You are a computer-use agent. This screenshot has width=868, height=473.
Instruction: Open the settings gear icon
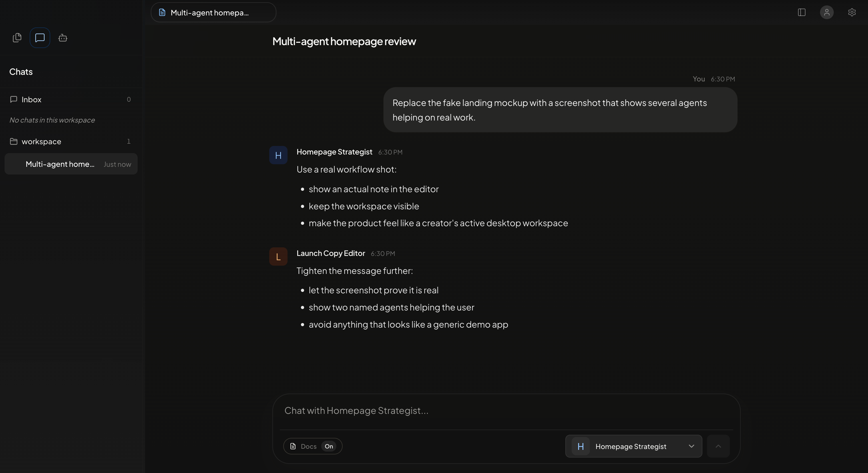click(852, 13)
